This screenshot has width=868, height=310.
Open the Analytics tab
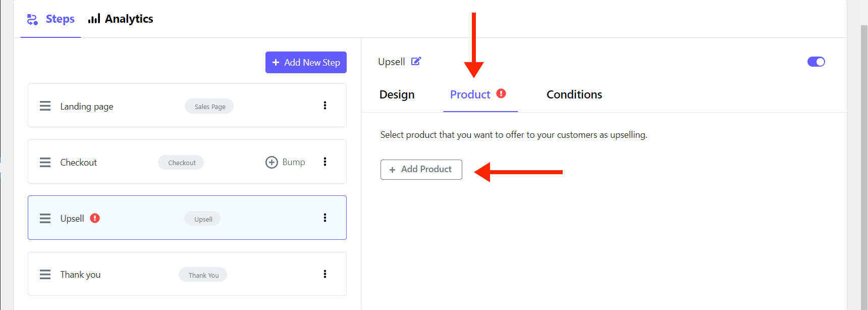pos(121,19)
